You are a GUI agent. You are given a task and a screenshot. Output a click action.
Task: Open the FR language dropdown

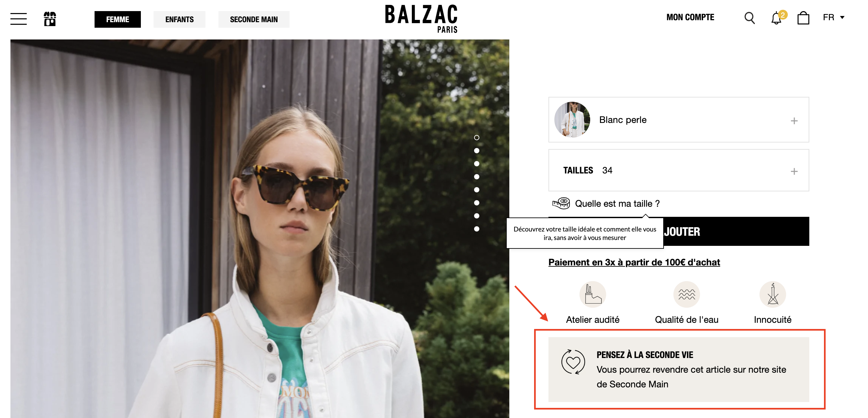834,17
